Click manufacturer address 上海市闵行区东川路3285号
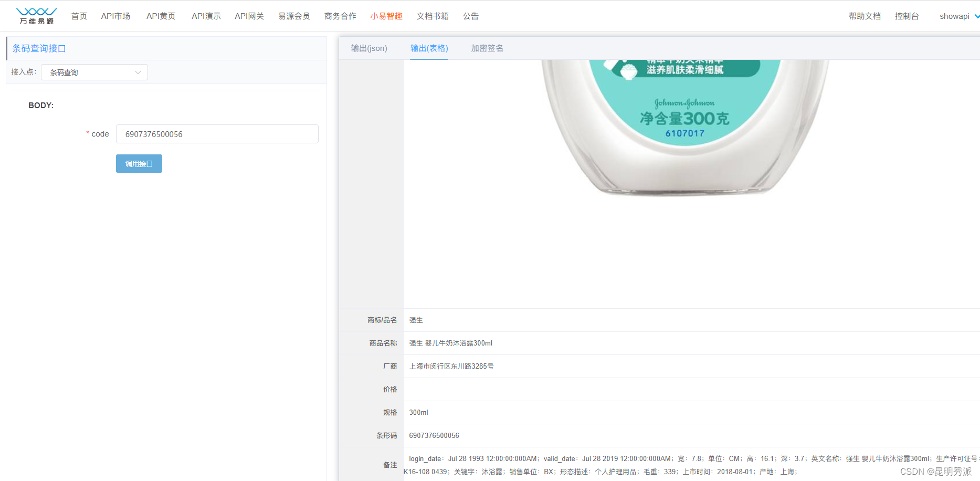Screen dimensions: 980x481 pyautogui.click(x=451, y=367)
